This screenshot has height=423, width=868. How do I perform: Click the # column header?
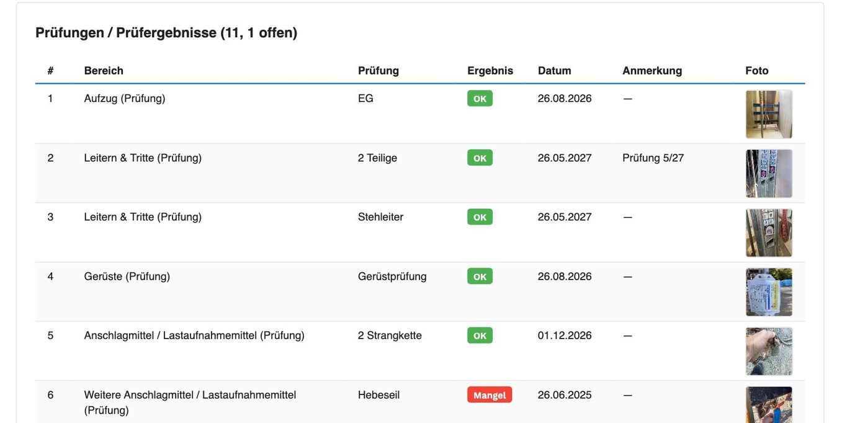point(50,71)
